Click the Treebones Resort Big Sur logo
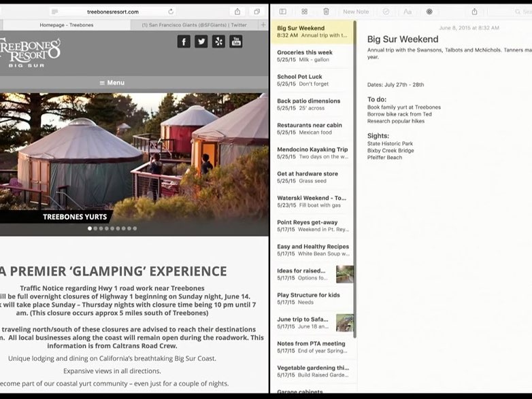 [x=30, y=52]
